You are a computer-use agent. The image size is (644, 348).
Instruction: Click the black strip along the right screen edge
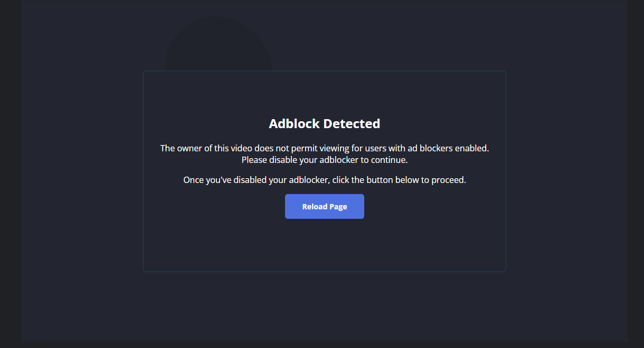coord(636,174)
